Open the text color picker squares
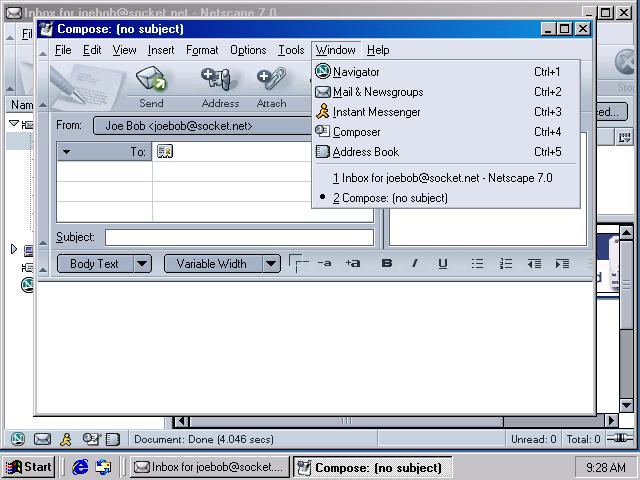Viewport: 640px width, 480px height. [298, 263]
